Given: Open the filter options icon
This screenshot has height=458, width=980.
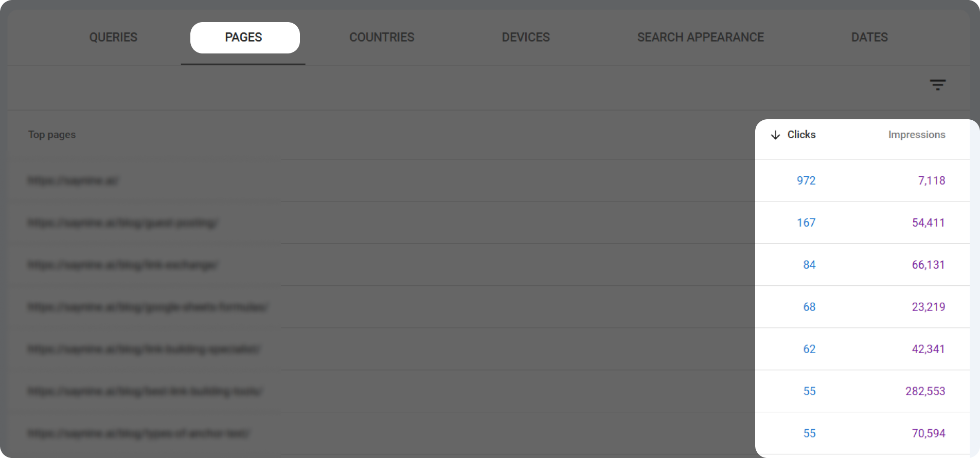Looking at the screenshot, I should pyautogui.click(x=937, y=85).
